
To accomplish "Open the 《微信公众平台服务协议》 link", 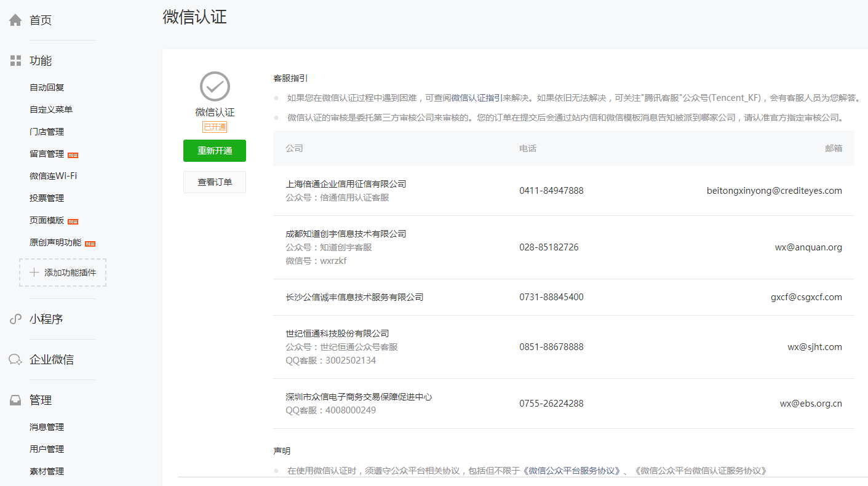I will point(573,471).
